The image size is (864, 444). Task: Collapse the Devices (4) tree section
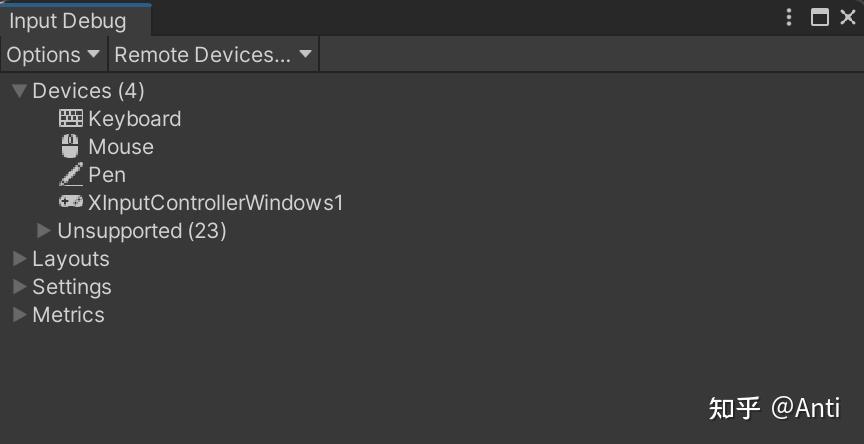click(19, 91)
